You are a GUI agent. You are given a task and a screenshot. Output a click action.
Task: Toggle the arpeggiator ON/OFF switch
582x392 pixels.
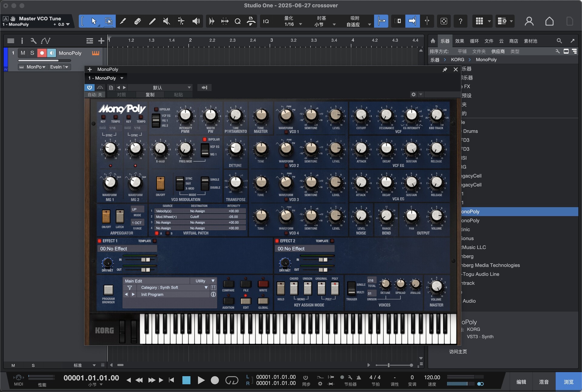(x=106, y=216)
